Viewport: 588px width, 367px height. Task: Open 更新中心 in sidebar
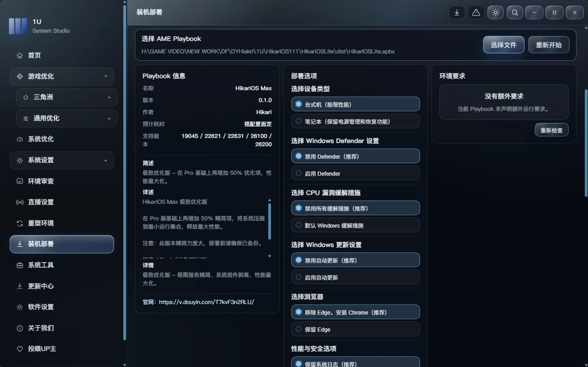[62, 286]
